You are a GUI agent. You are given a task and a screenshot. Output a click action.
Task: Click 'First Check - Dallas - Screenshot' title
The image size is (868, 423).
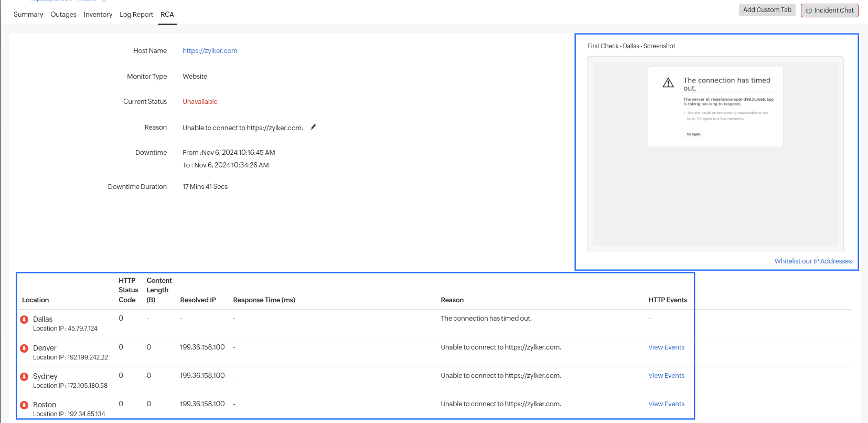point(631,46)
